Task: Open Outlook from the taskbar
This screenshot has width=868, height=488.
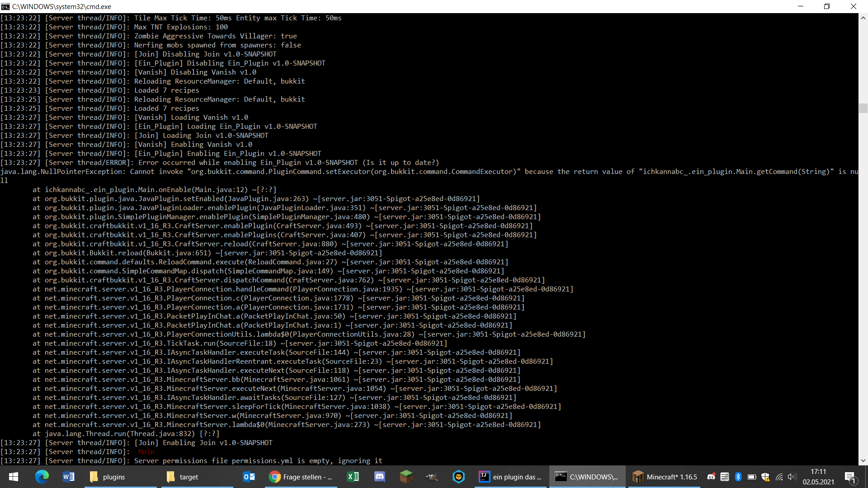Action: (249, 477)
